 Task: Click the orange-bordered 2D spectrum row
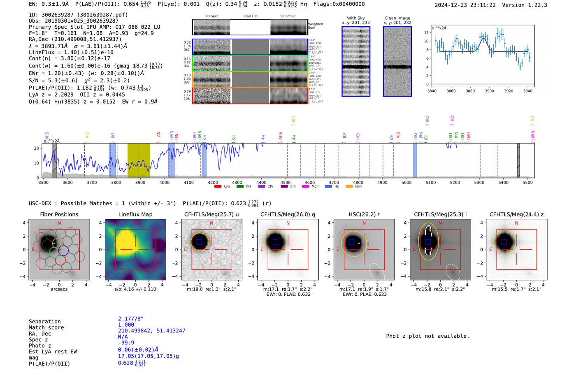click(x=250, y=79)
